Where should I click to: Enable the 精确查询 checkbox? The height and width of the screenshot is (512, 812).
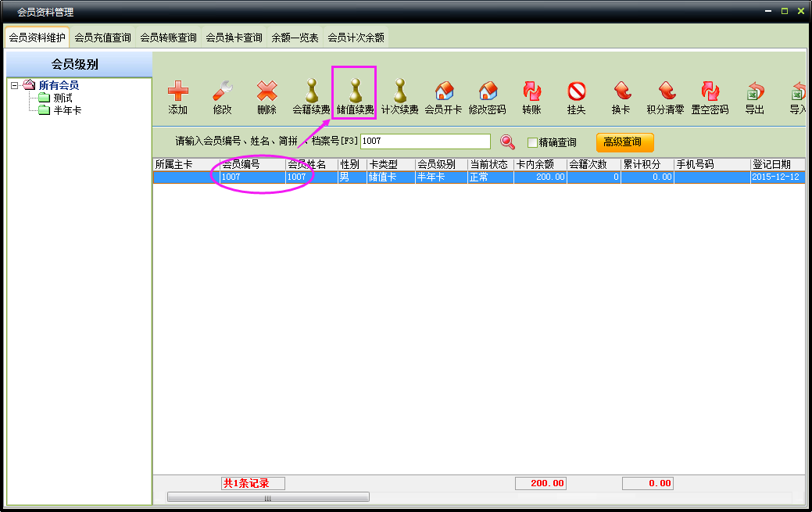(532, 142)
